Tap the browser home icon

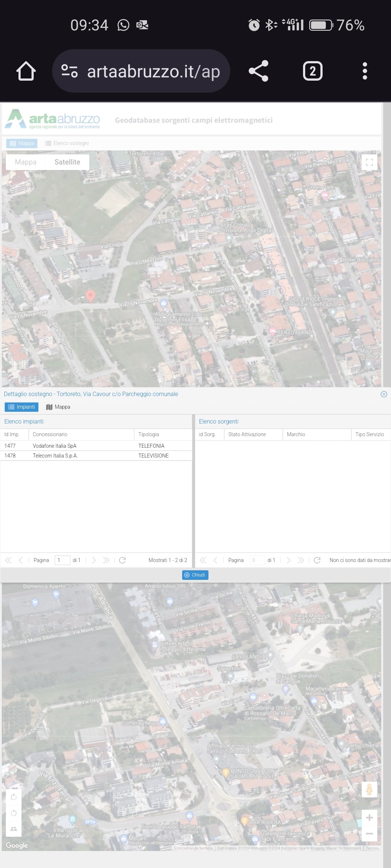26,71
